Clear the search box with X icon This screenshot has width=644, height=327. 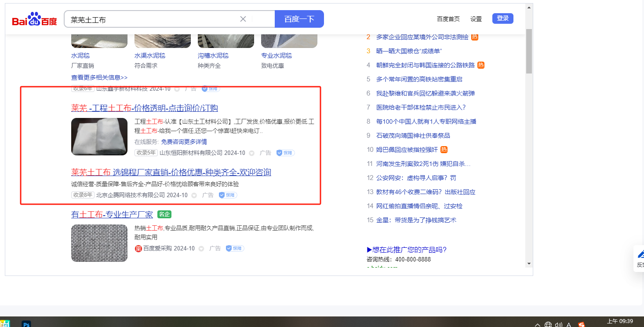pyautogui.click(x=243, y=19)
